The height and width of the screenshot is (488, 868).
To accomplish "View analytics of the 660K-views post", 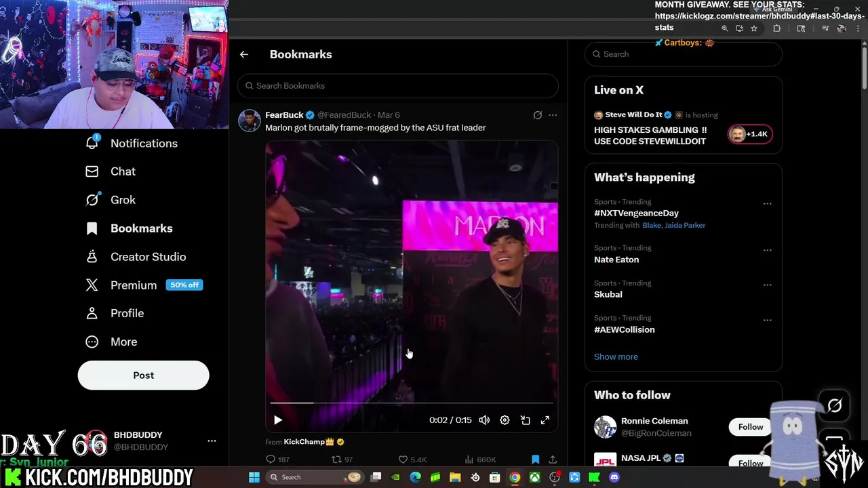I will tap(479, 460).
